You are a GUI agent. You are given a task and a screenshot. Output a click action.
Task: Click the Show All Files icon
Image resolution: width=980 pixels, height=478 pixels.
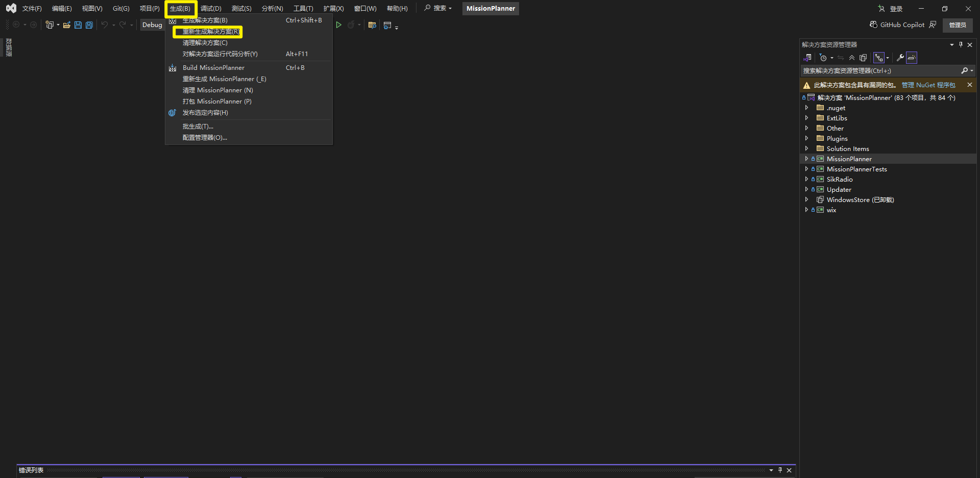point(863,58)
